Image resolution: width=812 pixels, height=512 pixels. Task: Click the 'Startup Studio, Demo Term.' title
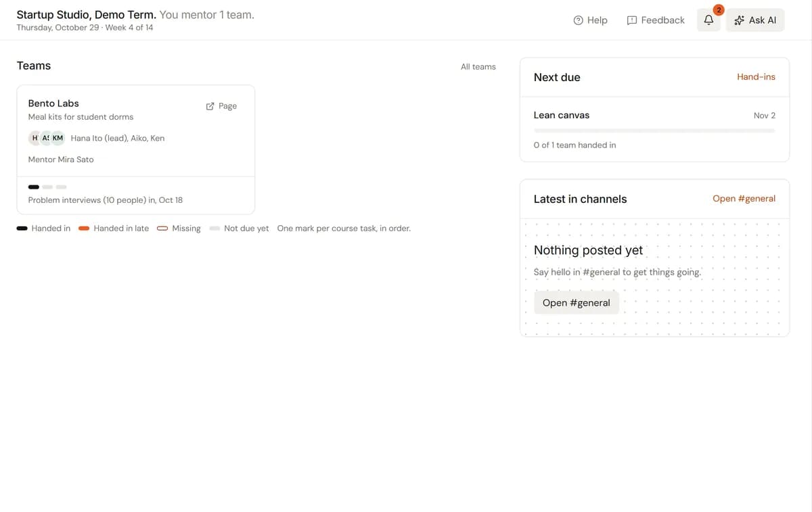coord(87,14)
